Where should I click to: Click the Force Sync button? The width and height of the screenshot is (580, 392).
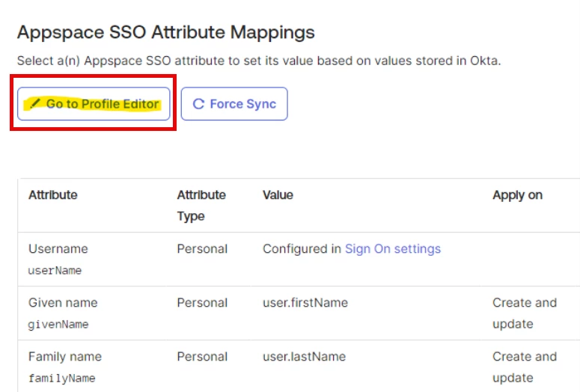(x=234, y=104)
